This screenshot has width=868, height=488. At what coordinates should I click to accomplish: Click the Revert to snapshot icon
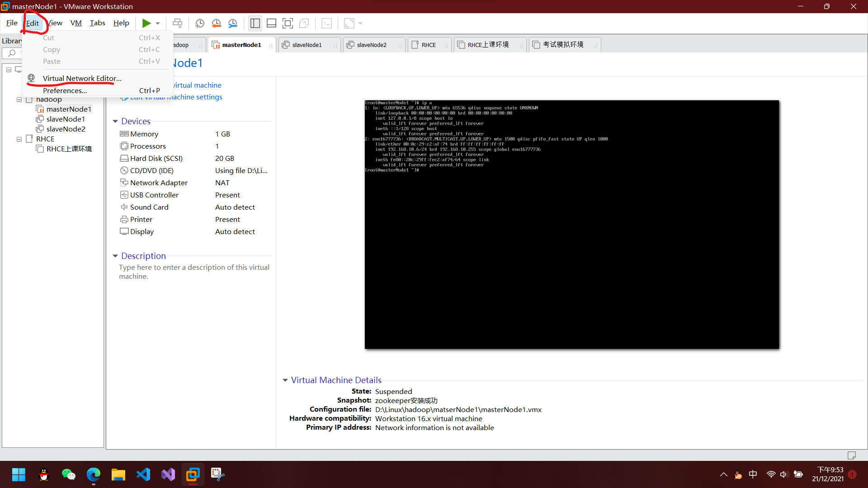[216, 23]
